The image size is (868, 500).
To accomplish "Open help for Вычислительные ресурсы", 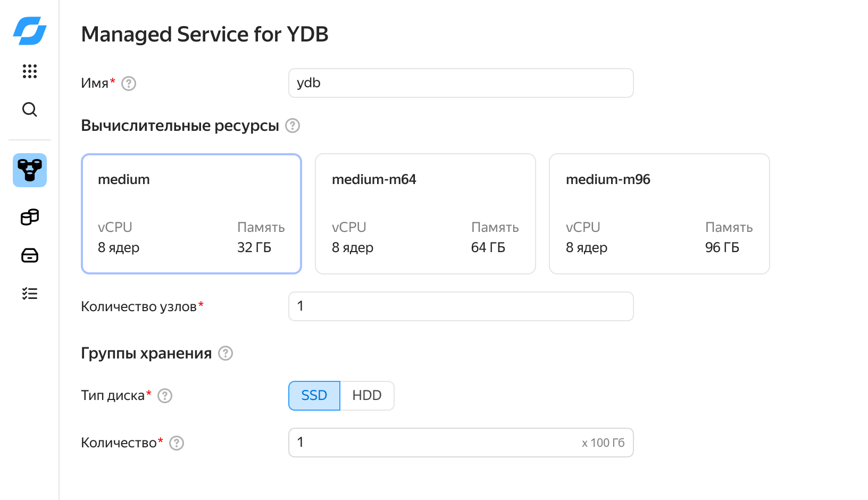I will pyautogui.click(x=292, y=126).
